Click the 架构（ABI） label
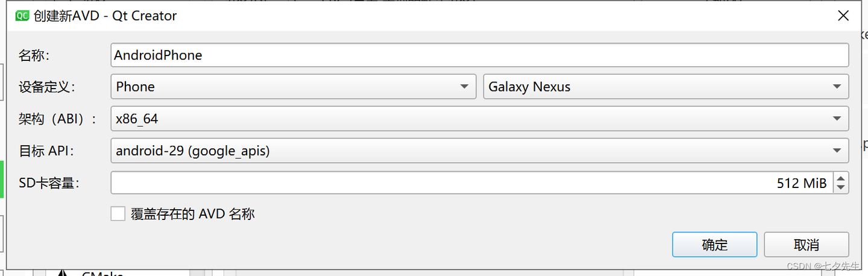The width and height of the screenshot is (868, 276). point(58,119)
